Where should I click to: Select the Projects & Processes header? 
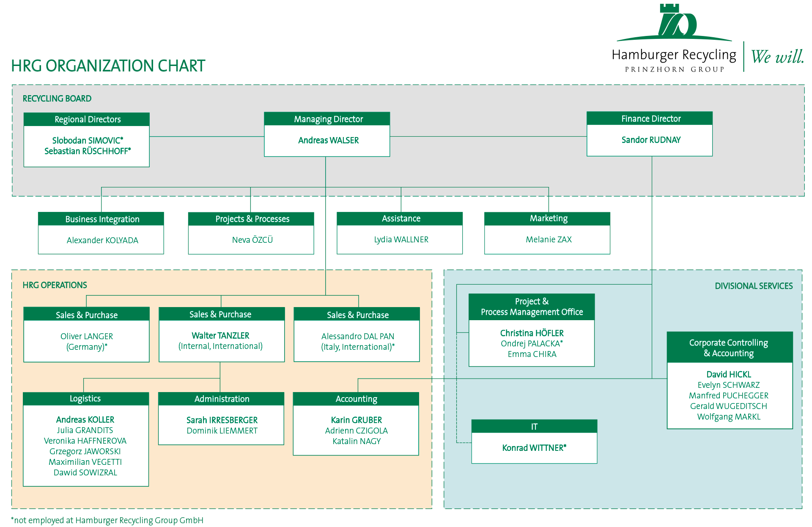pyautogui.click(x=251, y=219)
